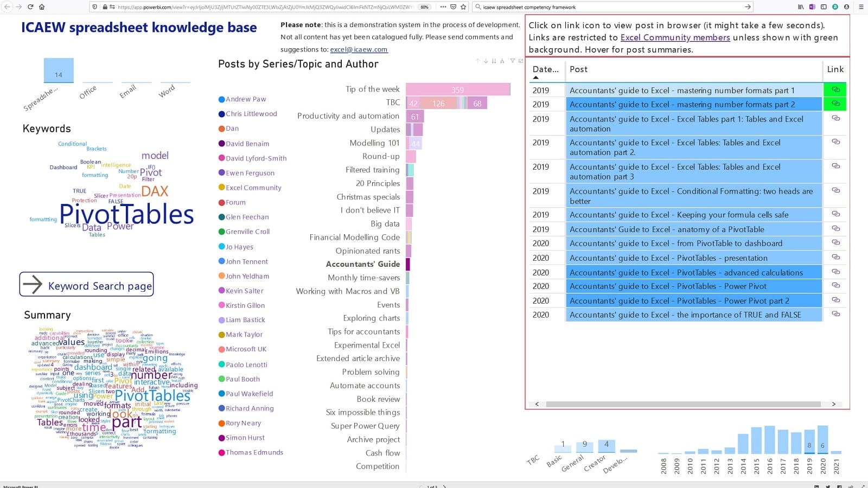Open the Keyword Search page button

click(87, 285)
